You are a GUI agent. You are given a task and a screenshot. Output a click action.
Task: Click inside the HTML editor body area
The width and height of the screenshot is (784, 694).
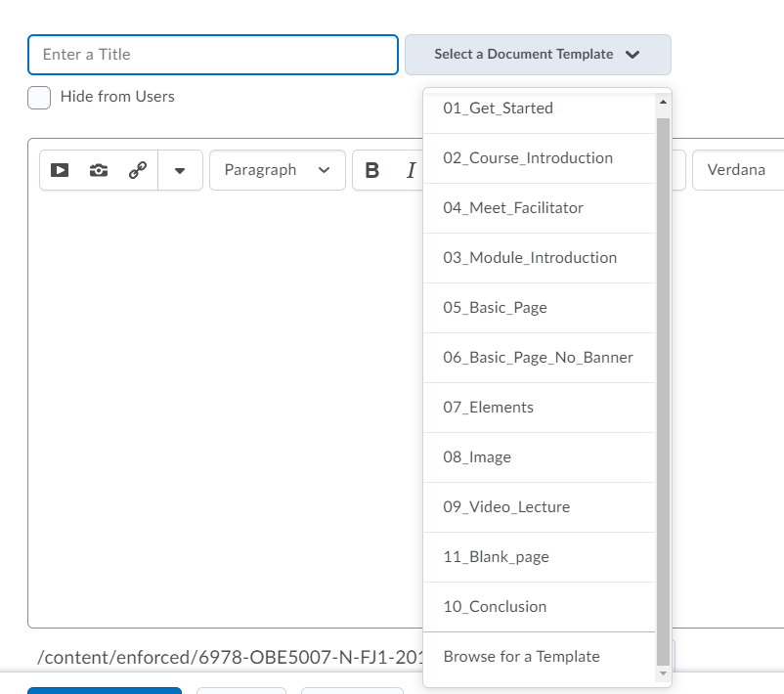coord(225,408)
